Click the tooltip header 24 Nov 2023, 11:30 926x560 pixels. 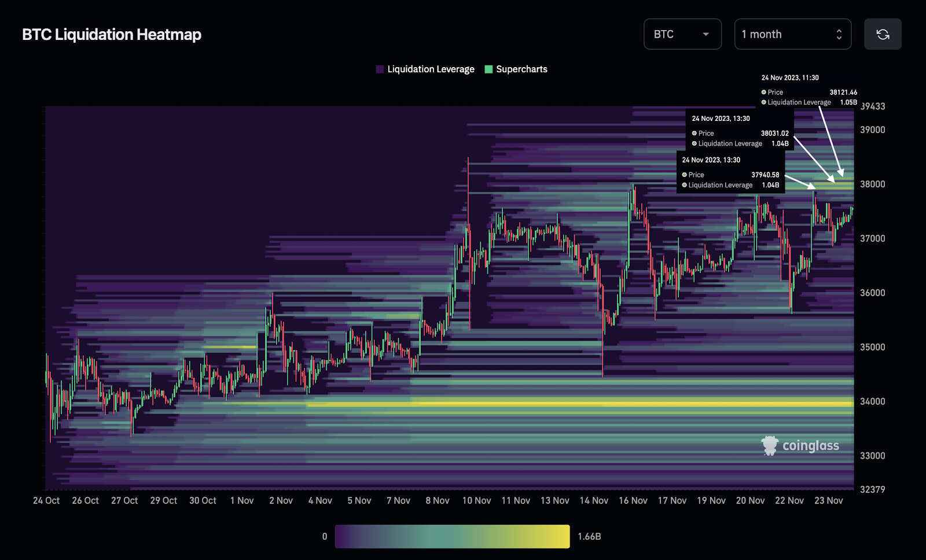pyautogui.click(x=790, y=78)
